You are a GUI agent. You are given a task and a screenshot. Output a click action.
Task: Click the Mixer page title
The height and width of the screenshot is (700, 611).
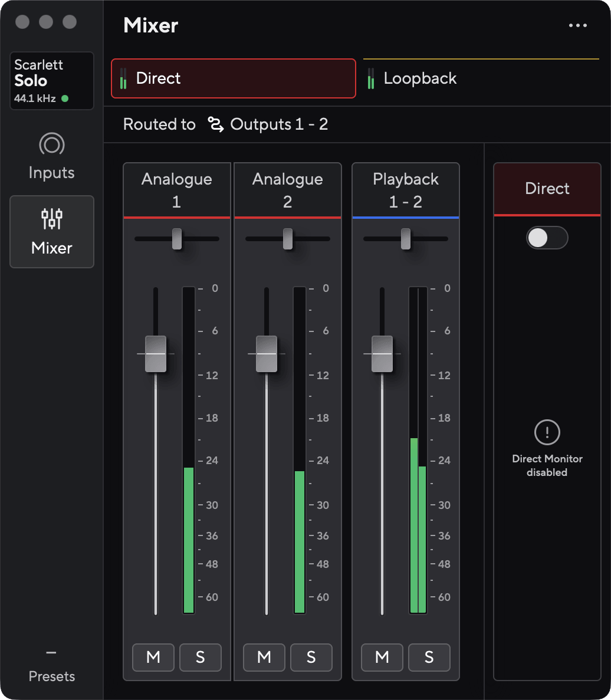151,25
